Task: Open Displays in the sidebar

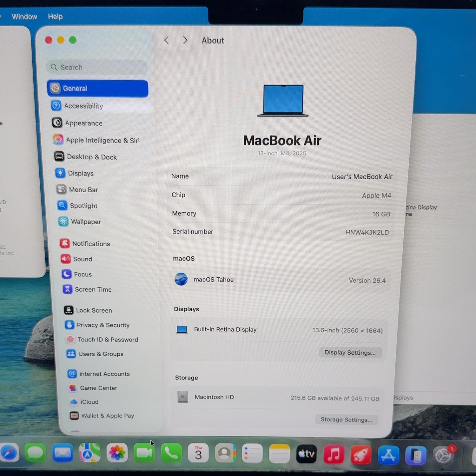Action: point(74,173)
